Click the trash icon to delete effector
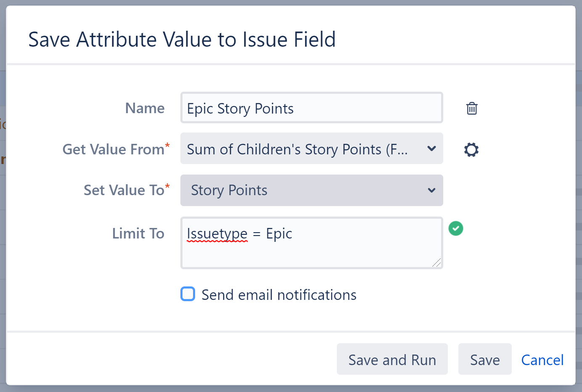 click(471, 109)
